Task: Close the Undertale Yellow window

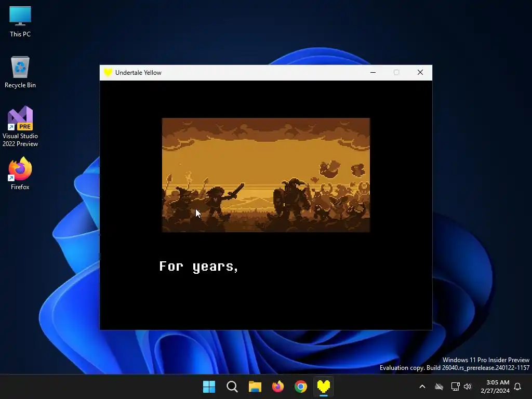Action: (420, 73)
